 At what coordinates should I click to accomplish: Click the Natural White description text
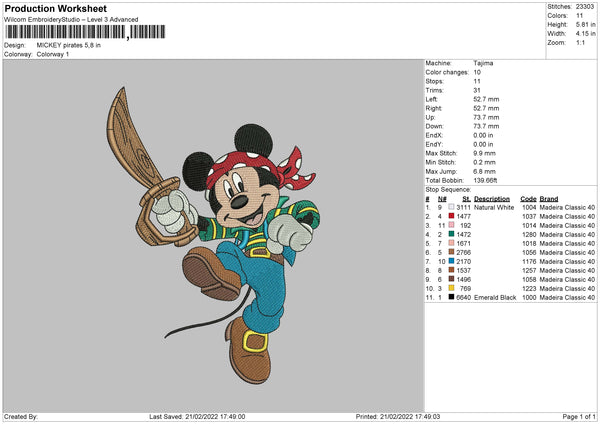tap(494, 207)
